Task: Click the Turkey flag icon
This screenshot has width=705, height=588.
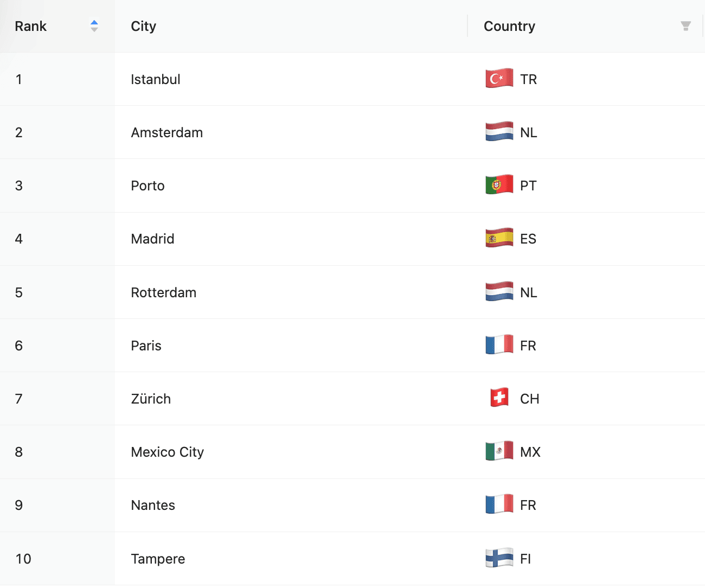Action: [x=499, y=79]
